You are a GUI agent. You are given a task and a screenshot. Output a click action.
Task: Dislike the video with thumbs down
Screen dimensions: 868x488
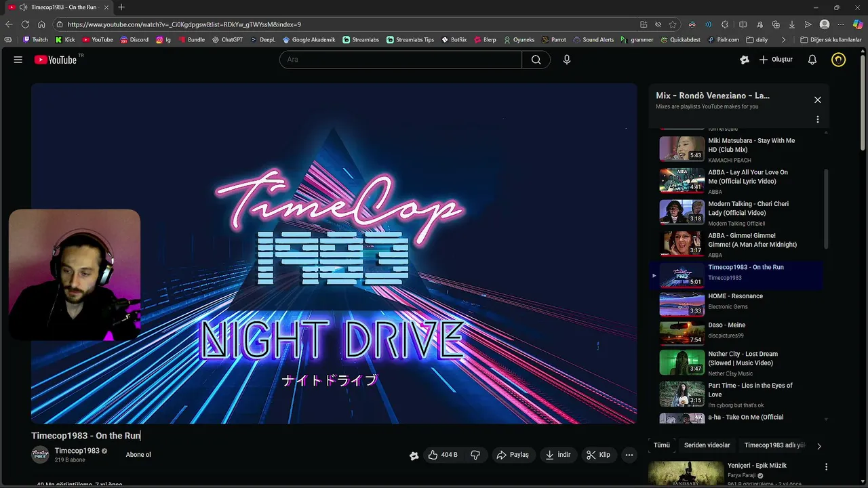[475, 455]
